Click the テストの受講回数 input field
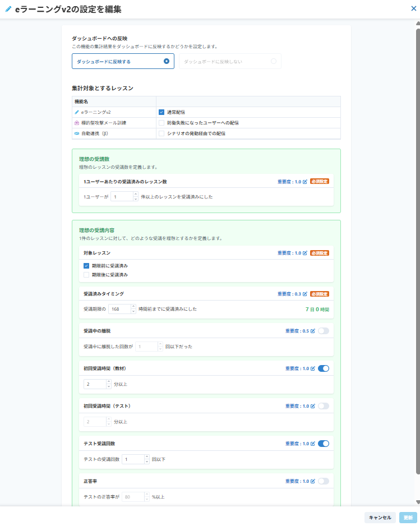This screenshot has height=526, width=420. coord(133,459)
